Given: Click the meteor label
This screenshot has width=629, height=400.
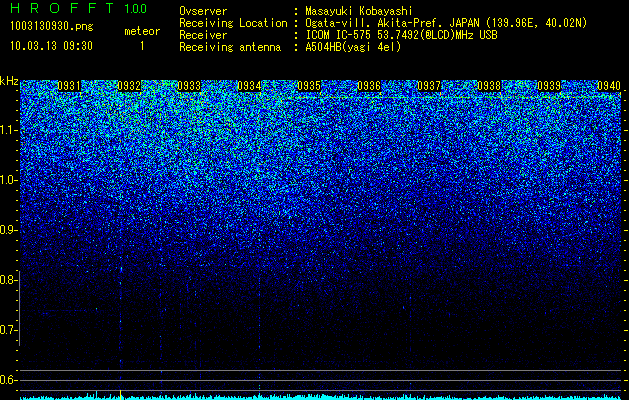Looking at the screenshot, I should click(x=142, y=31).
